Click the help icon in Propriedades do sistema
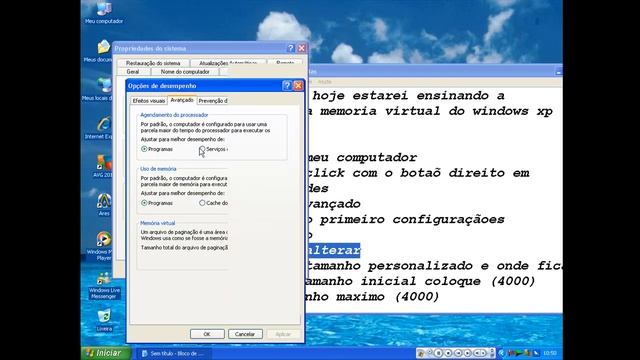The image size is (640, 360). coord(291,48)
